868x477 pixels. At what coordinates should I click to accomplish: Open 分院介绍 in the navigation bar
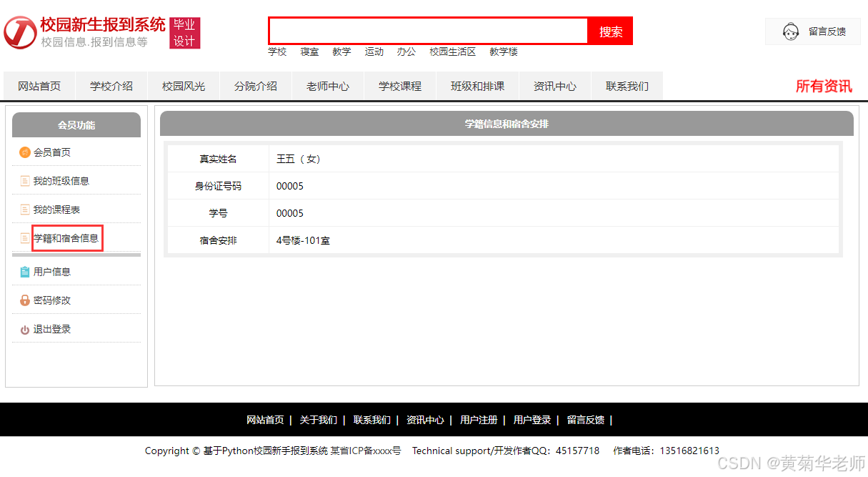pyautogui.click(x=256, y=86)
